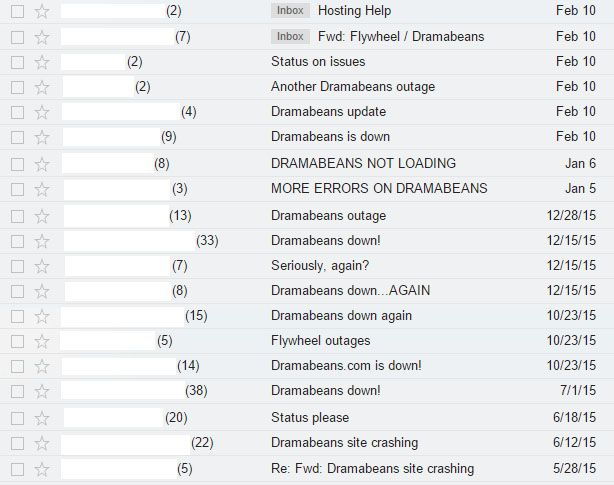
Task: Open DRAMABEANS NOT LOADING thread
Action: pos(363,163)
